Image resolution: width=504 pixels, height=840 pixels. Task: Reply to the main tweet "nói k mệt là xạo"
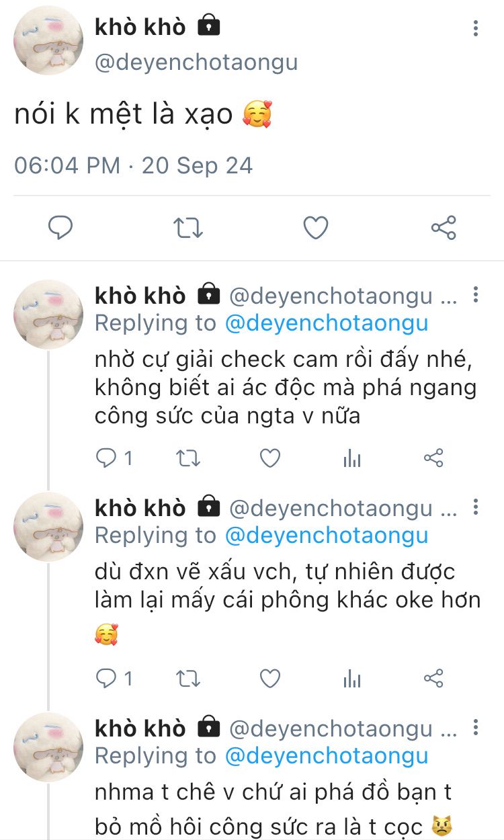click(x=60, y=228)
